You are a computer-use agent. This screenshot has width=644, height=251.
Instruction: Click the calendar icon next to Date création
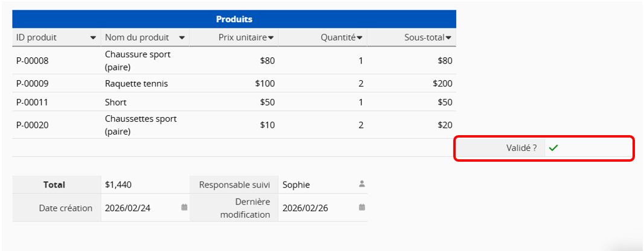(185, 208)
